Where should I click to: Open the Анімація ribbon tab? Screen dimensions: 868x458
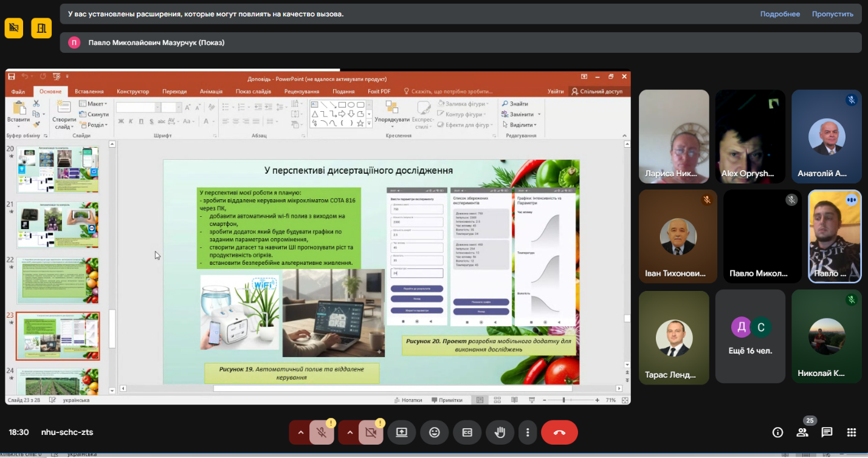click(211, 92)
